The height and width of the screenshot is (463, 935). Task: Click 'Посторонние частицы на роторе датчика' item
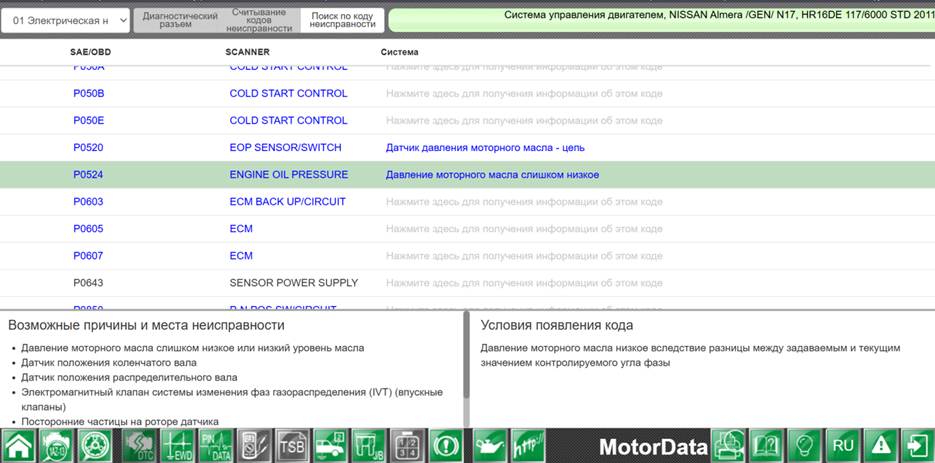click(x=120, y=422)
